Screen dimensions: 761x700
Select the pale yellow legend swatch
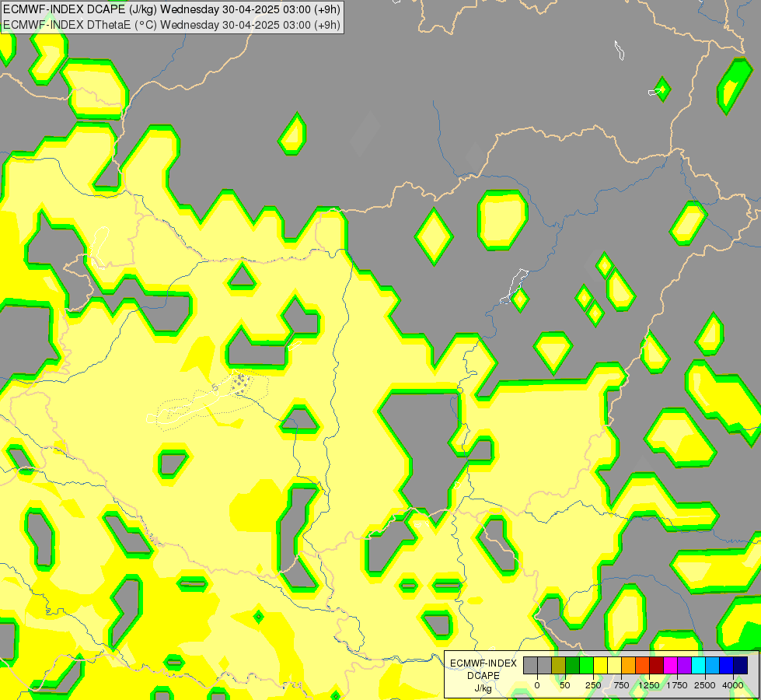[x=614, y=666]
